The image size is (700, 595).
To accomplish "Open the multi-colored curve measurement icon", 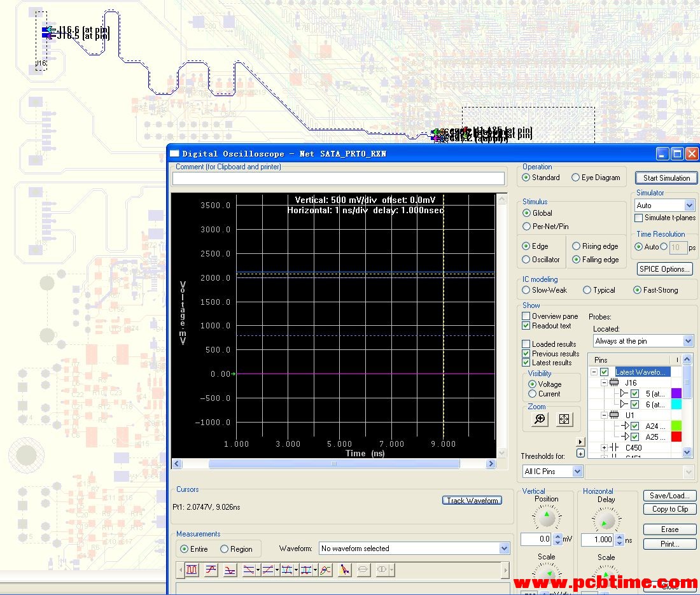I will pyautogui.click(x=326, y=570).
